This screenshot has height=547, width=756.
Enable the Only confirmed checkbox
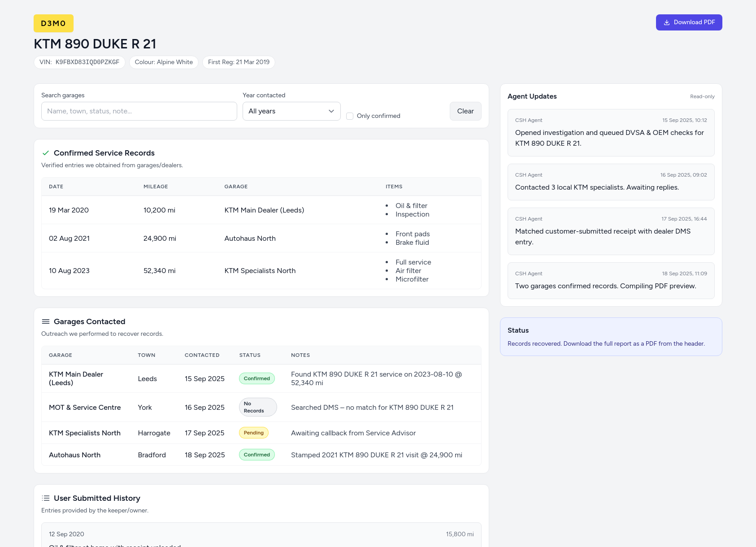[x=350, y=116]
